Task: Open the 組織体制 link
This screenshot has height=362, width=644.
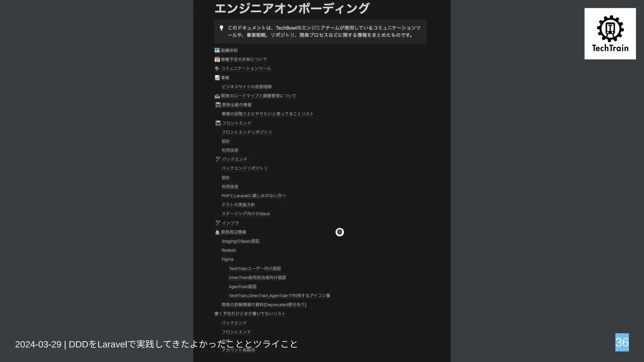Action: pyautogui.click(x=229, y=50)
